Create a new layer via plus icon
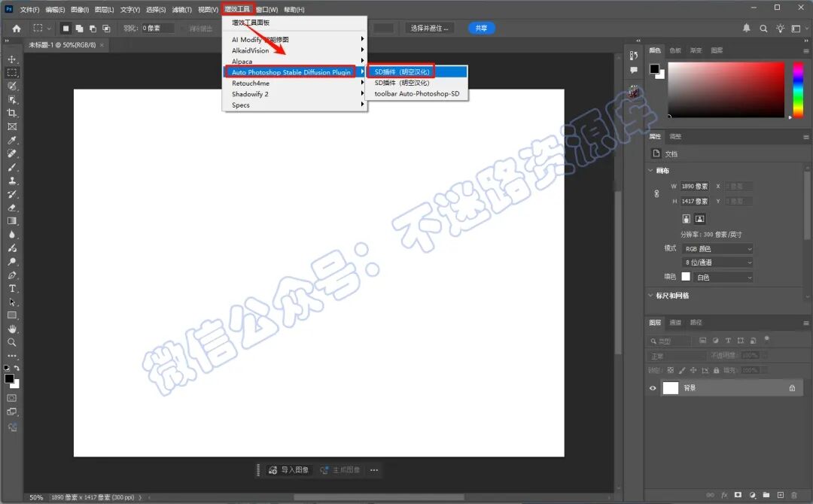Screen dimensions: 813x504 click(x=781, y=495)
